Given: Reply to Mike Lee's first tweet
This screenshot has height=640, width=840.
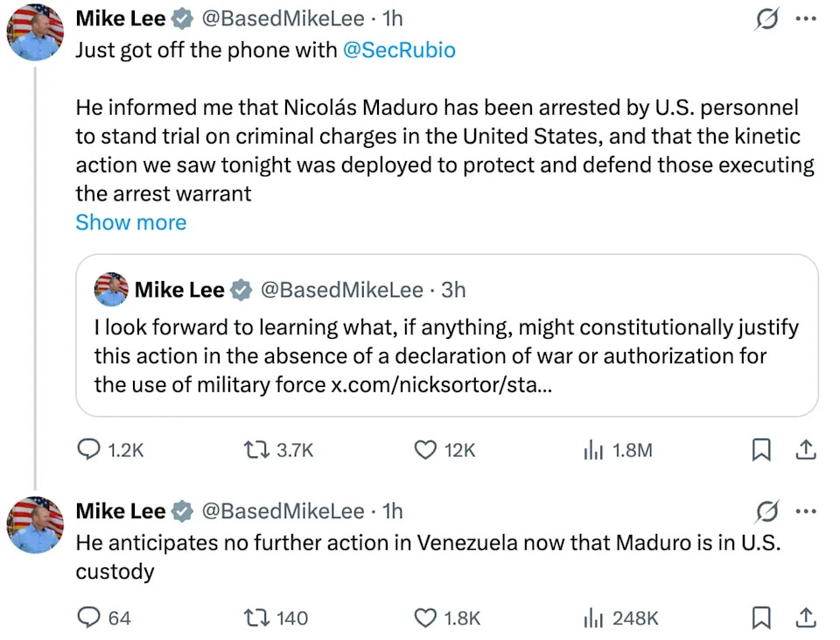Looking at the screenshot, I should [90, 449].
